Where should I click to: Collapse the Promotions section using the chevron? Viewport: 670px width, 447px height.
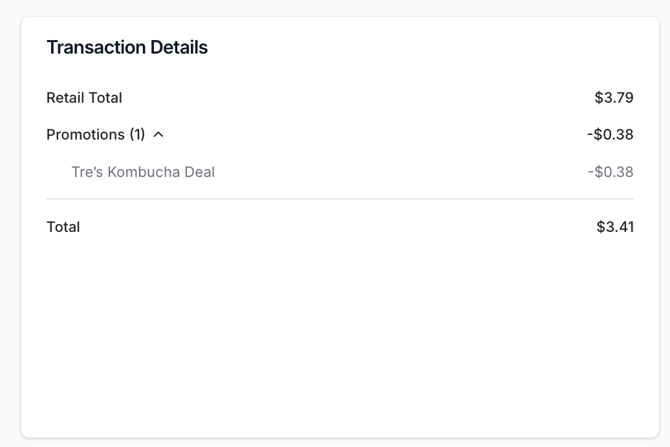(158, 135)
